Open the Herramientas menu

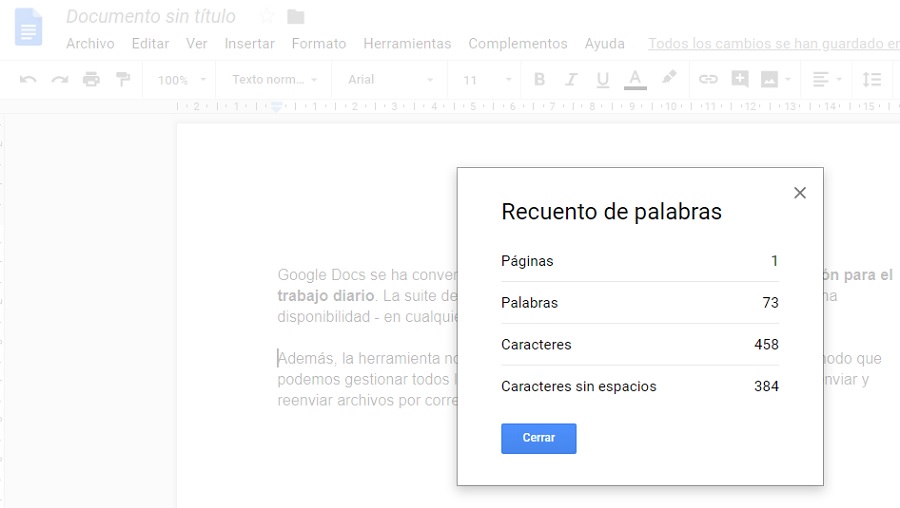407,44
